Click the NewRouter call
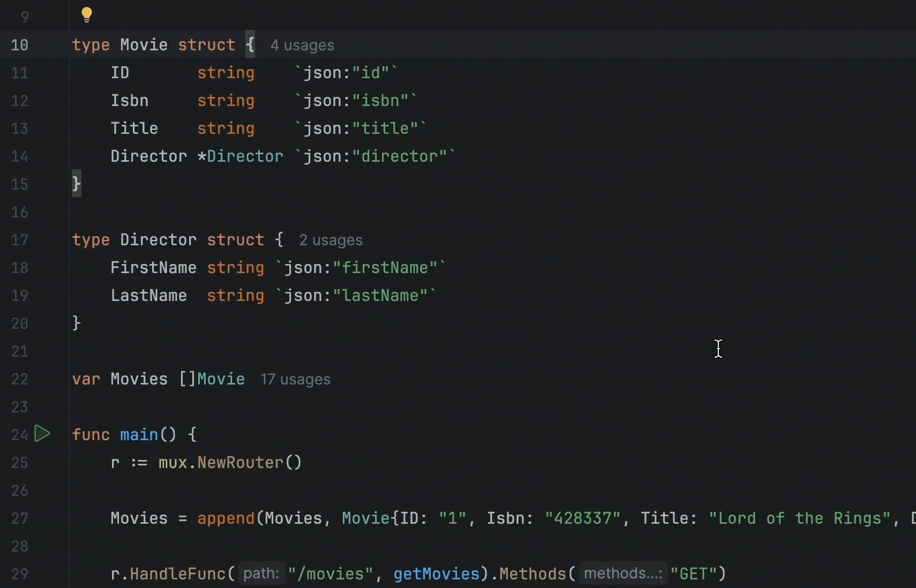Viewport: 916px width, 588px height. 240,463
